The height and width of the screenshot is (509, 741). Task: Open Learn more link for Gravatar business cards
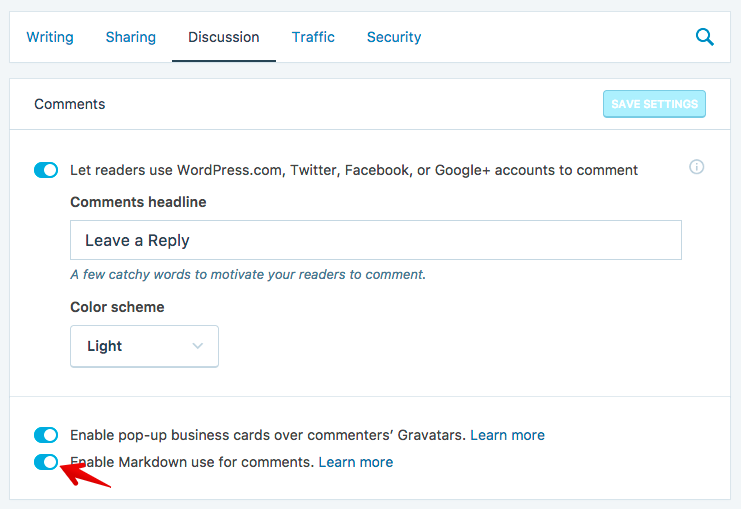tap(507, 435)
